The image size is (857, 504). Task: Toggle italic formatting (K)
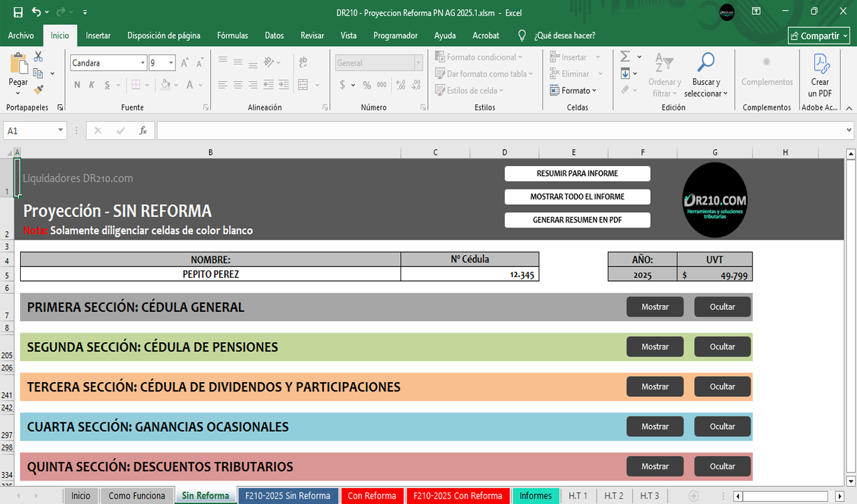pos(90,86)
